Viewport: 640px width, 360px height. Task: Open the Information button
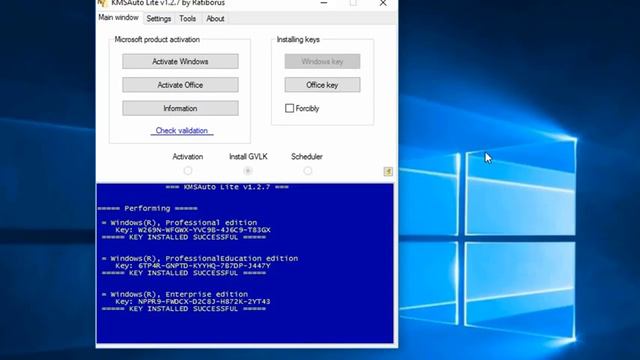(180, 109)
